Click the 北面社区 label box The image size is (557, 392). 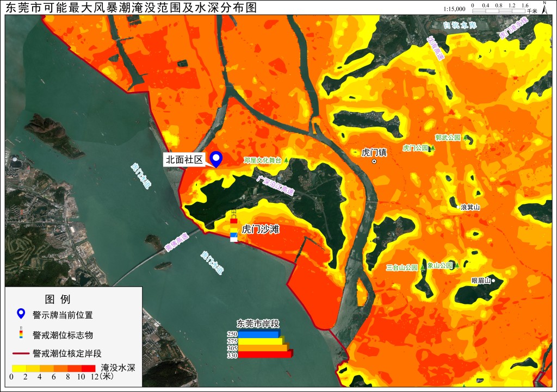184,159
